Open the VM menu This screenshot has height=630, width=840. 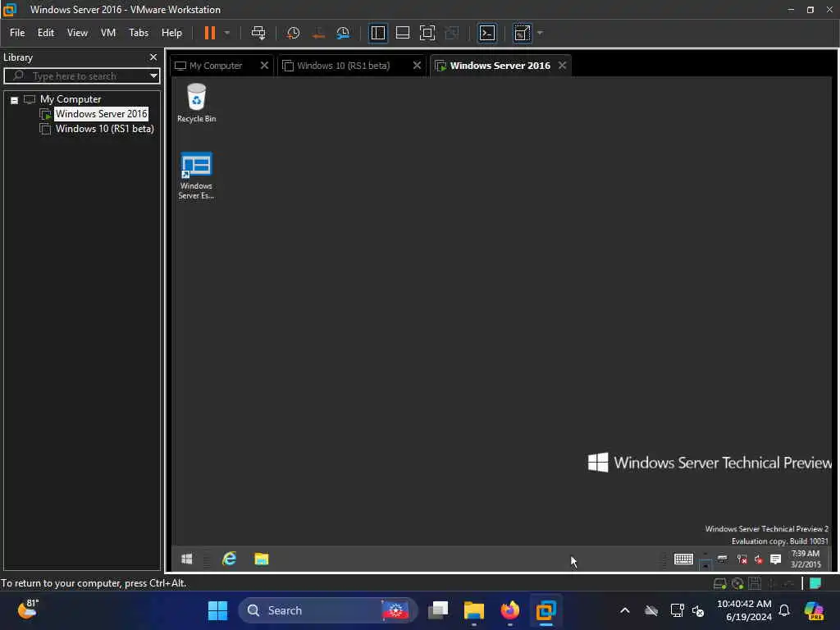pyautogui.click(x=108, y=33)
